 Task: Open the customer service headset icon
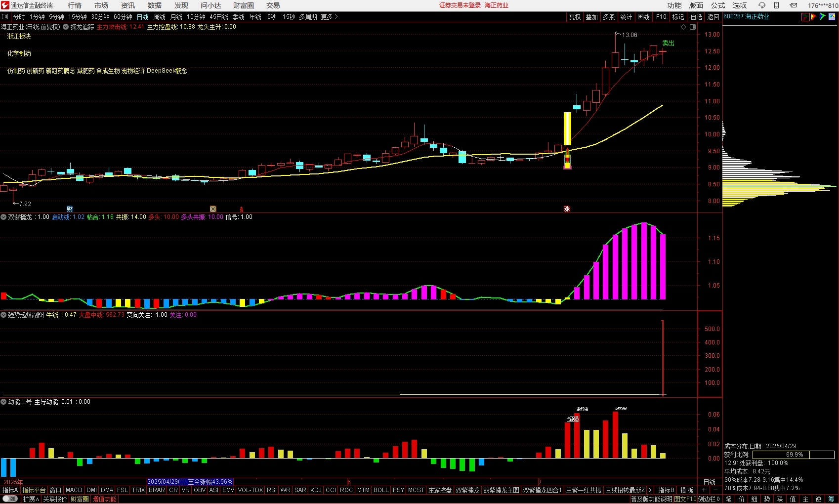(x=761, y=5)
